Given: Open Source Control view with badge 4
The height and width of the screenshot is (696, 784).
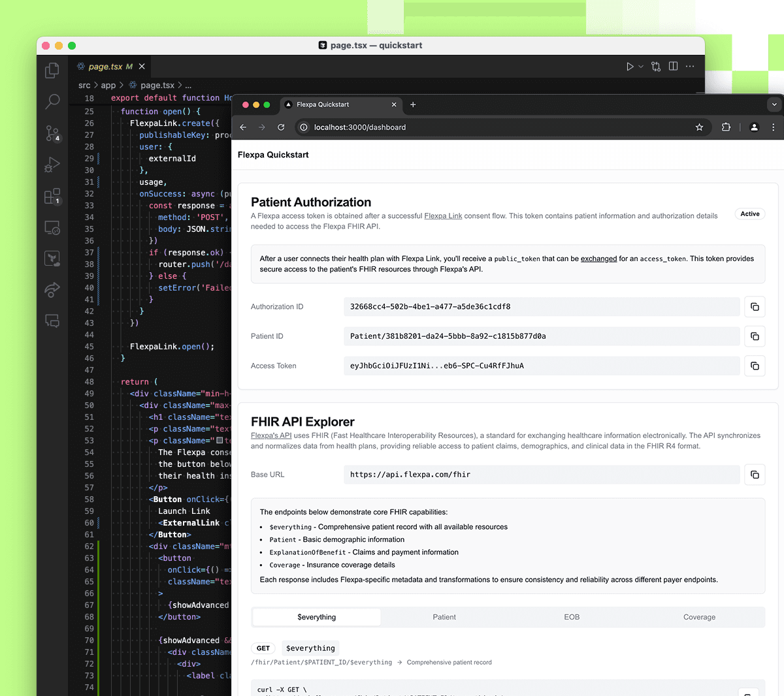Looking at the screenshot, I should [52, 133].
